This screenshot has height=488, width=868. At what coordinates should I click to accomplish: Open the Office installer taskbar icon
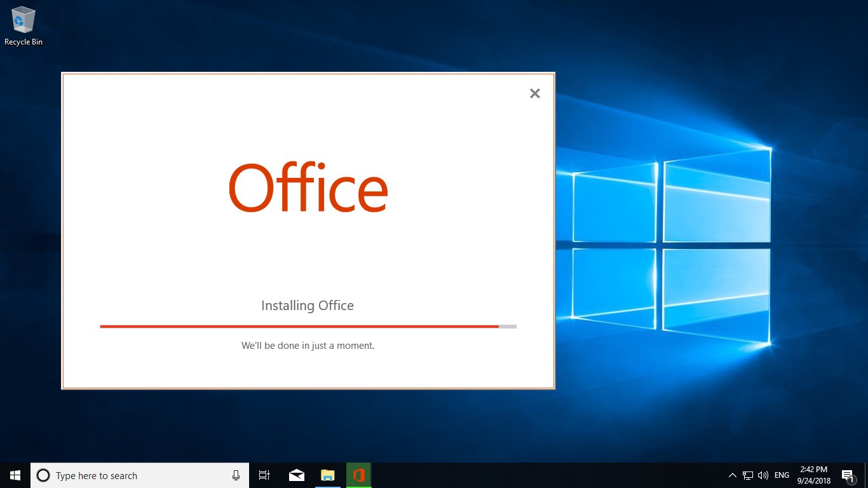(x=359, y=475)
